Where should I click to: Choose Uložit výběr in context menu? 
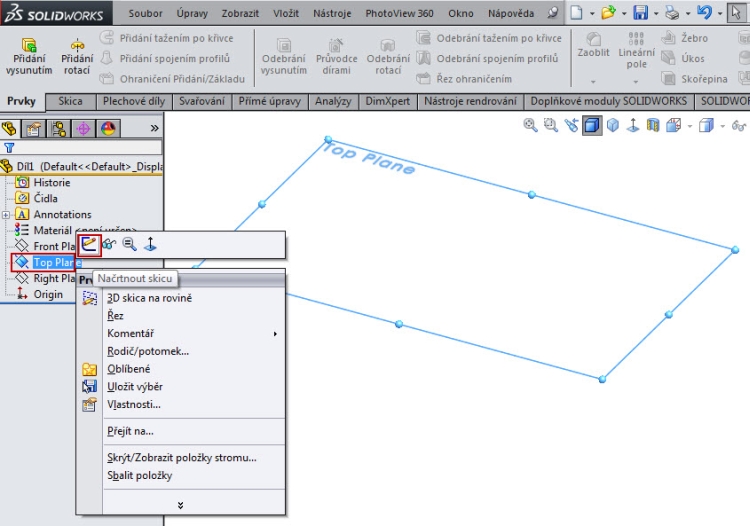[134, 387]
